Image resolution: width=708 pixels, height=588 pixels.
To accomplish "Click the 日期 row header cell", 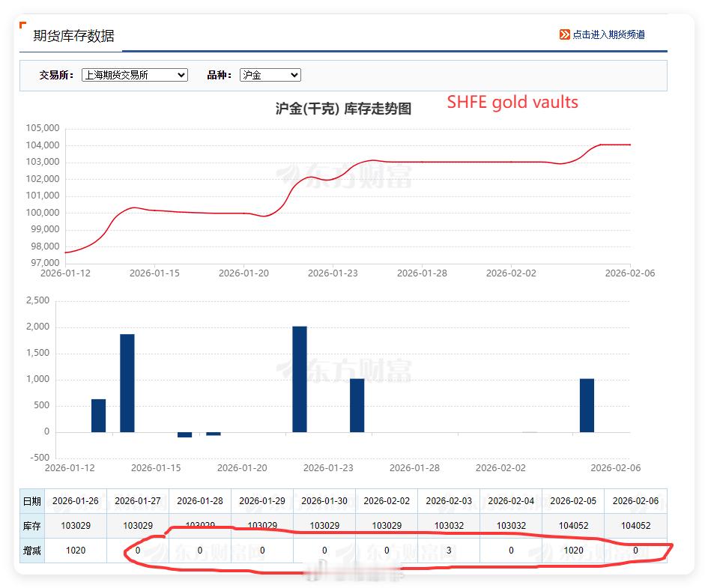I will point(31,501).
